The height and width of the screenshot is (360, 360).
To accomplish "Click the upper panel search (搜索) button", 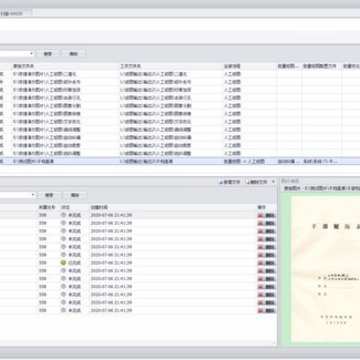I will (48, 54).
